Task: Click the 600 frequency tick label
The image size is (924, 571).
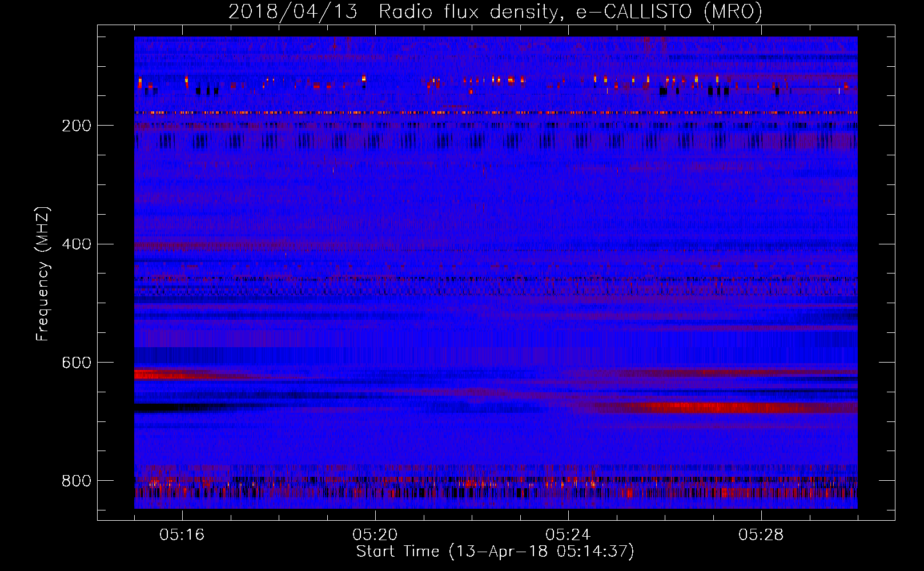Action: pos(77,363)
